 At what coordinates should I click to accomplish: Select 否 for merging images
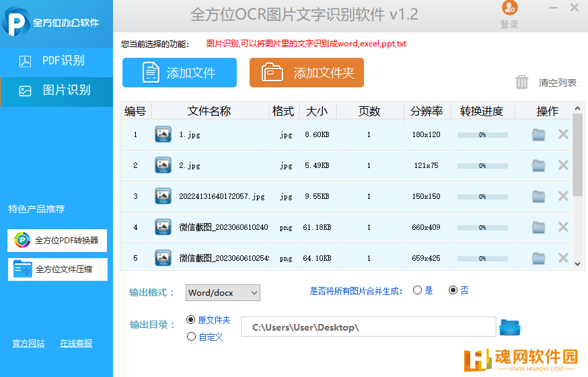(x=453, y=290)
